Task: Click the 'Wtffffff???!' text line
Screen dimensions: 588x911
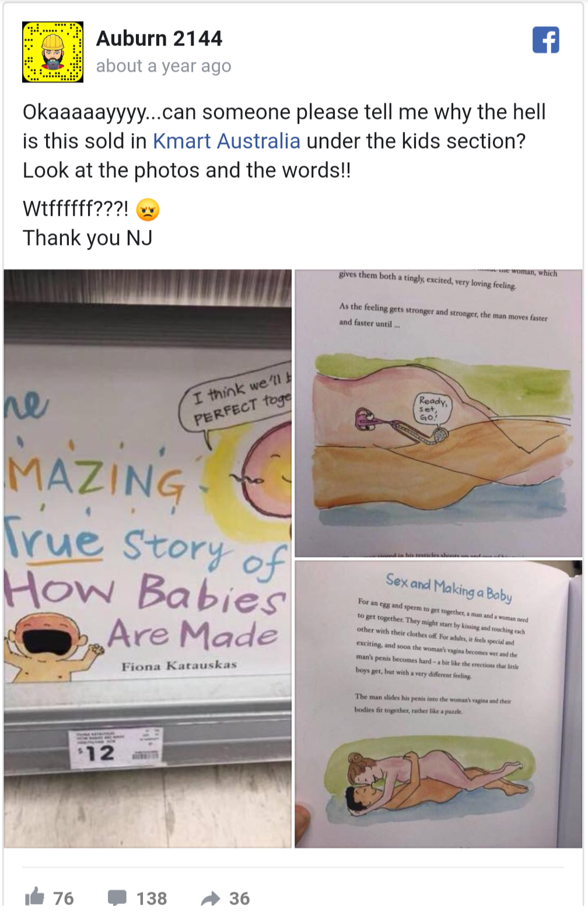Action: tap(75, 209)
